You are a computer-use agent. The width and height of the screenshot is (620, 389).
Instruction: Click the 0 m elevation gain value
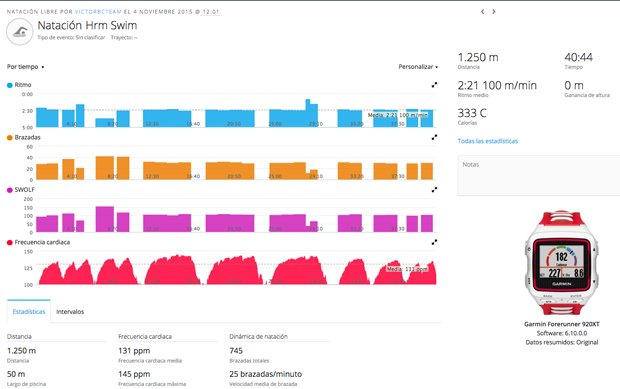(x=574, y=85)
